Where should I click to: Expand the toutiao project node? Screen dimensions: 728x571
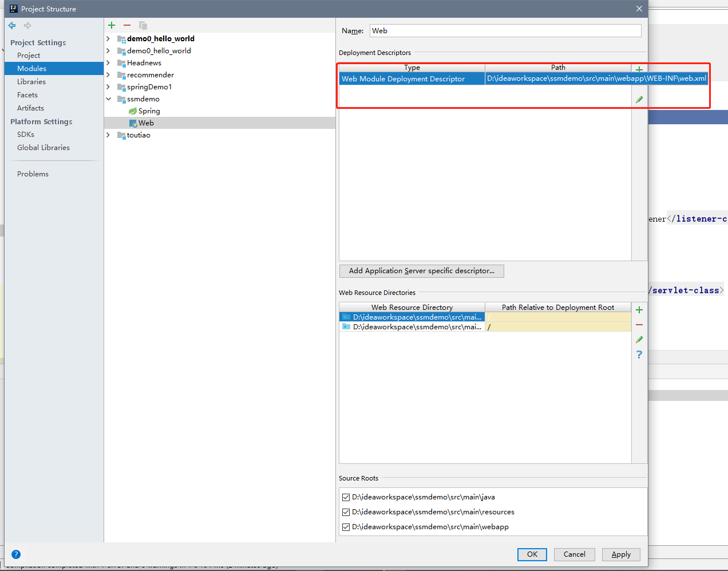[x=109, y=135]
